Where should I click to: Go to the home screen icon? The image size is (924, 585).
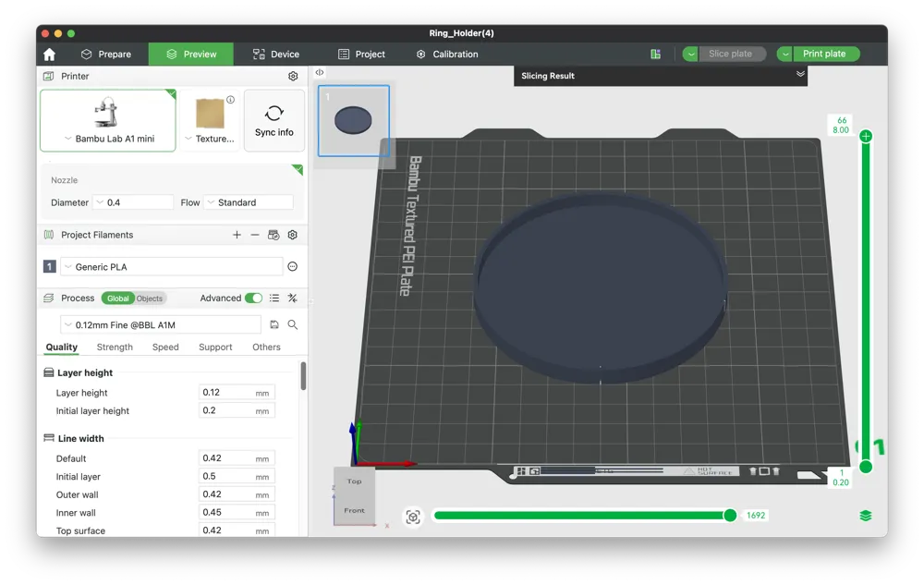[50, 55]
